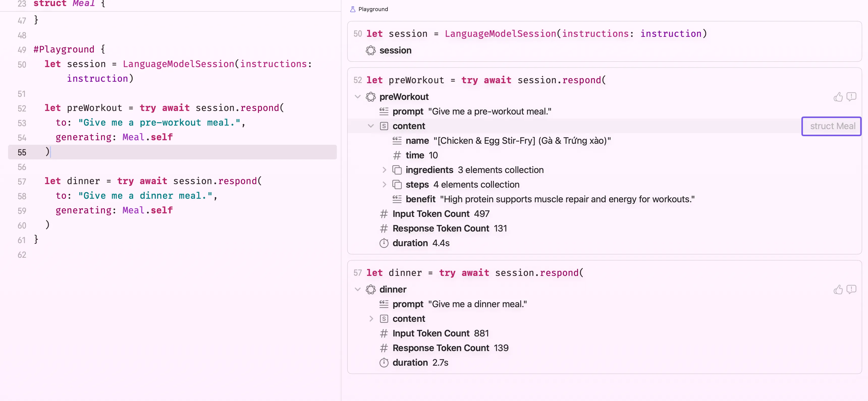Screen dimensions: 868x401
Task: Click '4 elements collection' text
Action: tap(476, 185)
